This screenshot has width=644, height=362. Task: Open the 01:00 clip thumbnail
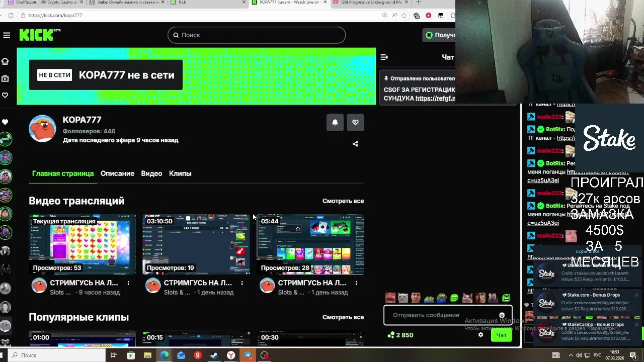[83, 339]
